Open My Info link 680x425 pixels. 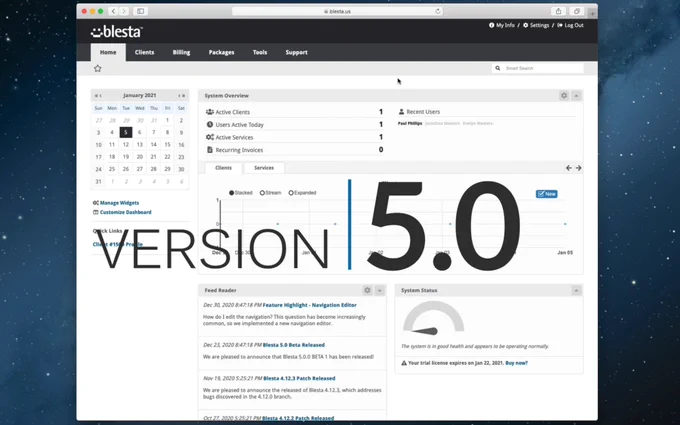click(502, 25)
